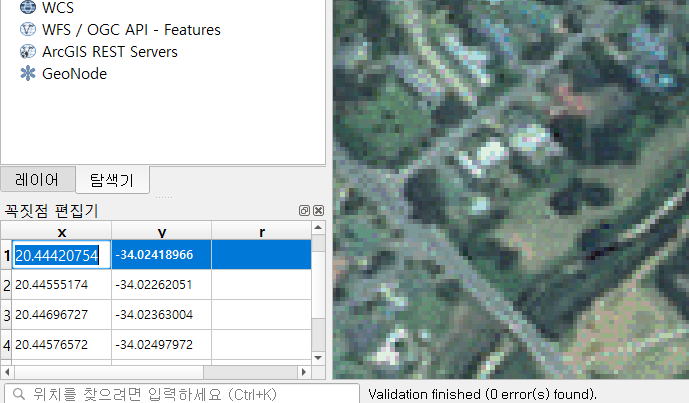689x403 pixels.
Task: Click vertex table scroll left arrow
Action: (x=7, y=372)
